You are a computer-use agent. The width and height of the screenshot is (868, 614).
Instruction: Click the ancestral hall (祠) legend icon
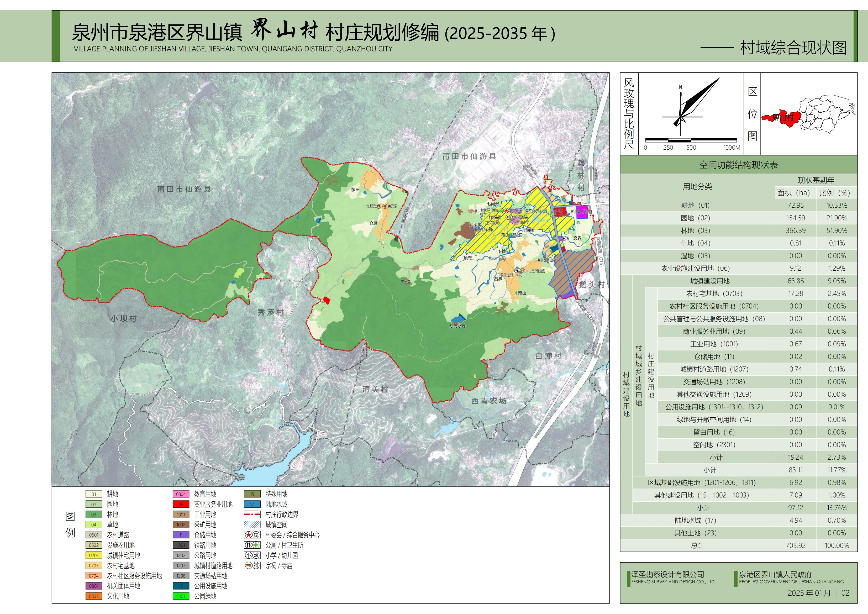[x=256, y=565]
